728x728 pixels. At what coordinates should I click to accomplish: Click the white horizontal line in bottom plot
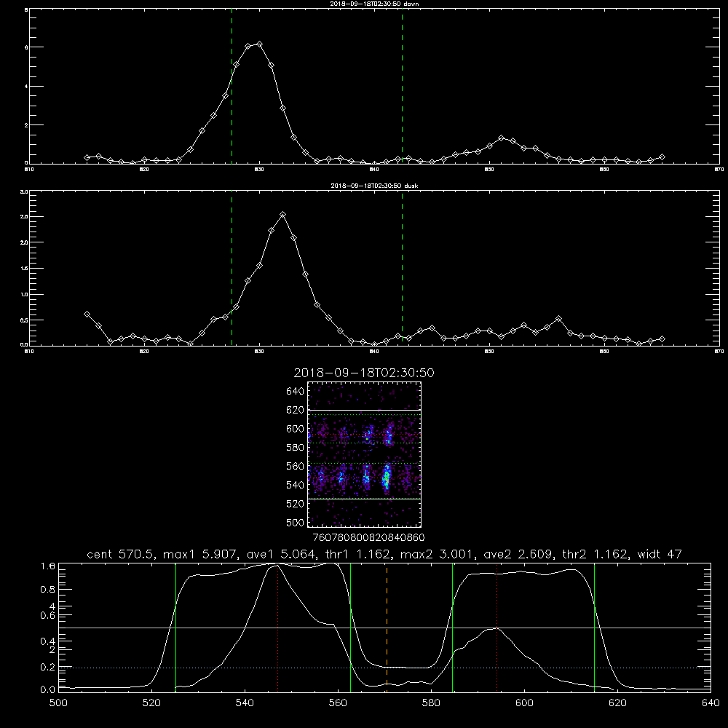(384, 628)
